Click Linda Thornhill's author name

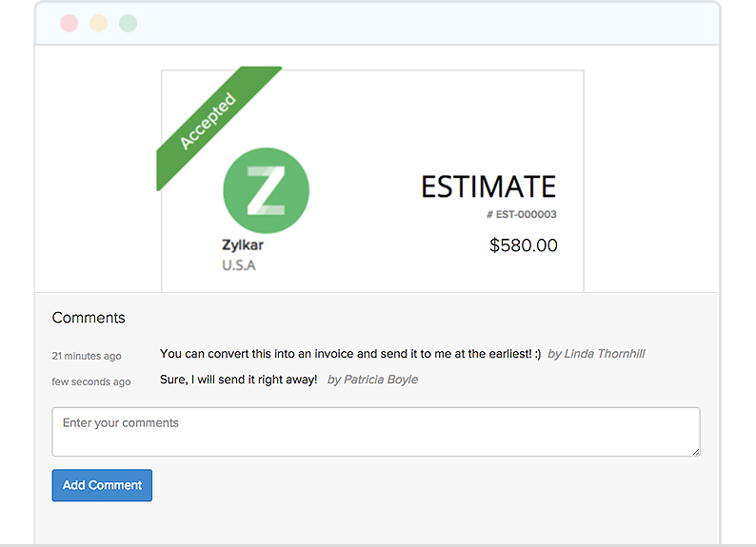click(604, 354)
